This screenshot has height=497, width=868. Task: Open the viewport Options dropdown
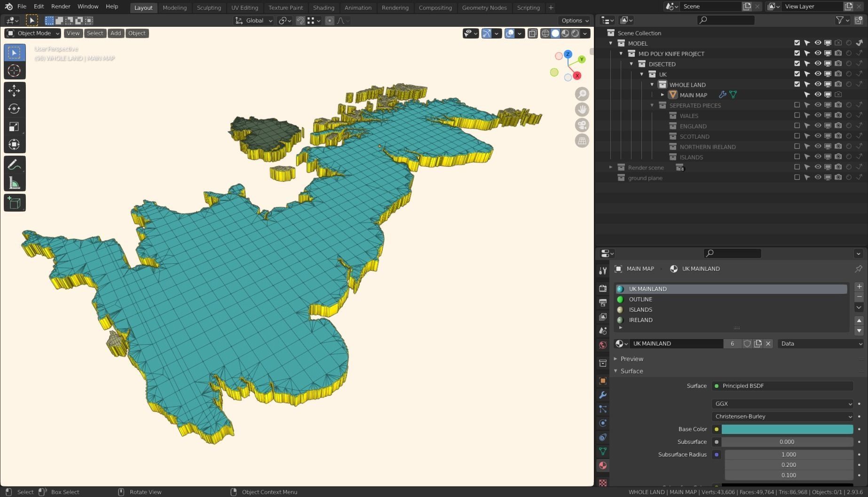click(575, 21)
